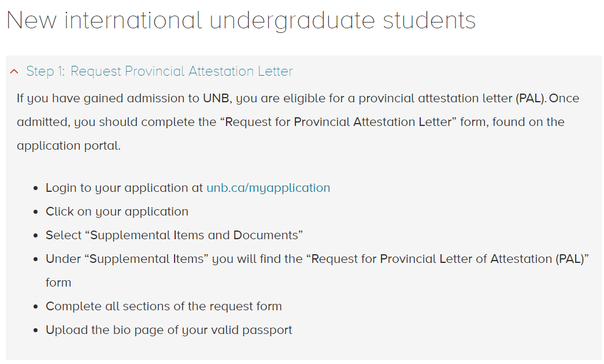Select the 'Click on your application' bullet
Screen dimensions: 604x364
[x=117, y=211]
